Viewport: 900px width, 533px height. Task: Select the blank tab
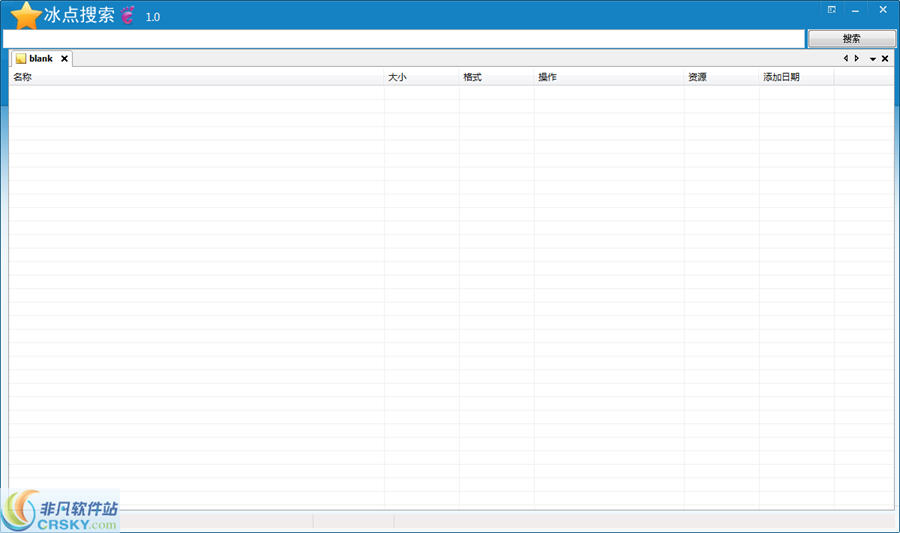point(41,59)
